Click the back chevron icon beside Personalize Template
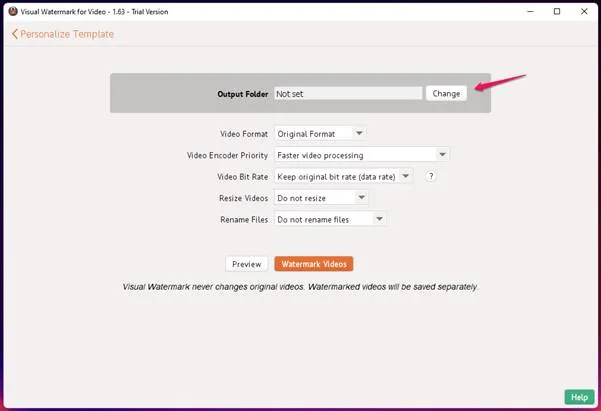This screenshot has width=601, height=411. (15, 34)
